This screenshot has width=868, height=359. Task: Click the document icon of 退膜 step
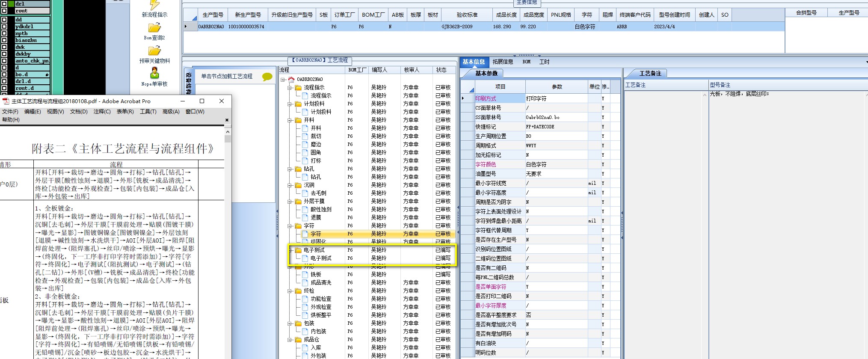[305, 217]
